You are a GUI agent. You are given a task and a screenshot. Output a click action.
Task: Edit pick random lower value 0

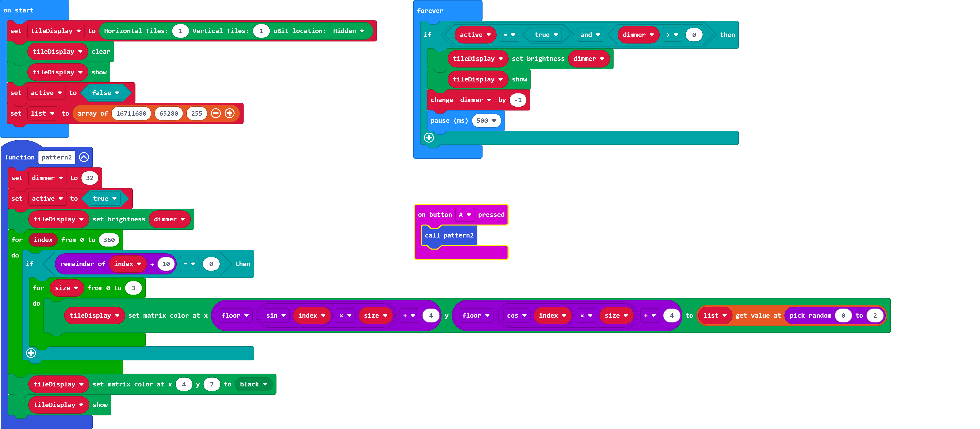pyautogui.click(x=843, y=316)
